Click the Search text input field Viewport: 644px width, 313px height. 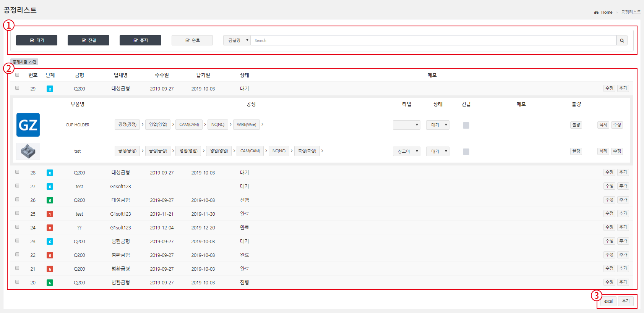click(x=433, y=40)
